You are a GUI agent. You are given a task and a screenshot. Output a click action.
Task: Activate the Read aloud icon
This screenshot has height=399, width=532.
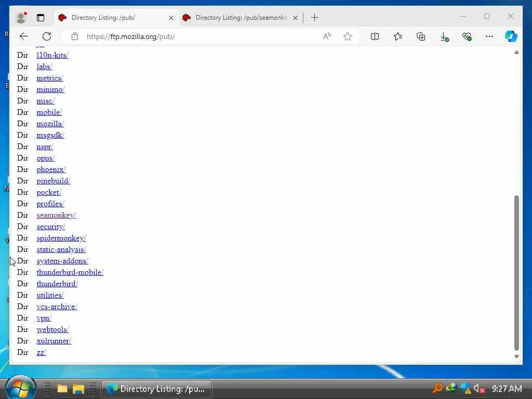pyautogui.click(x=327, y=36)
